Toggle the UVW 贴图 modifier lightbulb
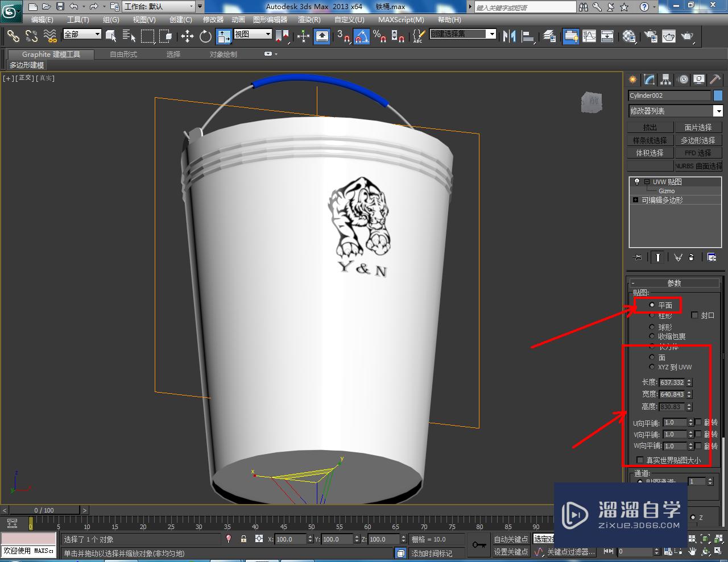 tap(636, 182)
